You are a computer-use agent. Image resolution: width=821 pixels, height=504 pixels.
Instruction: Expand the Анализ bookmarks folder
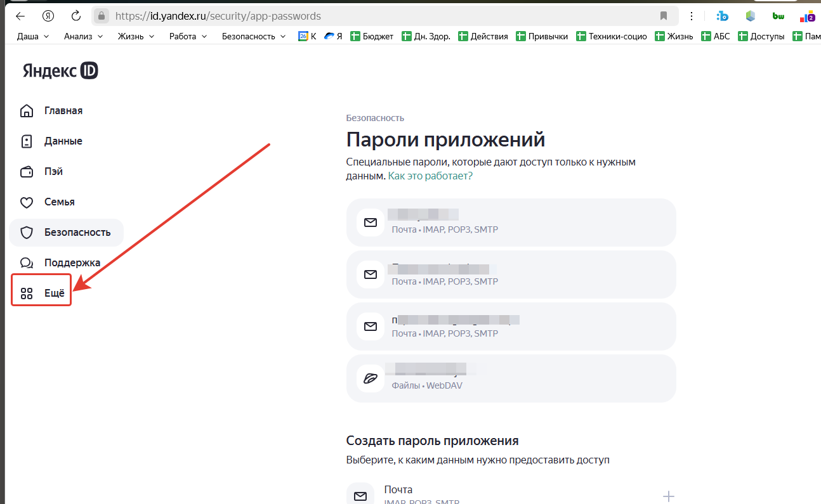82,36
